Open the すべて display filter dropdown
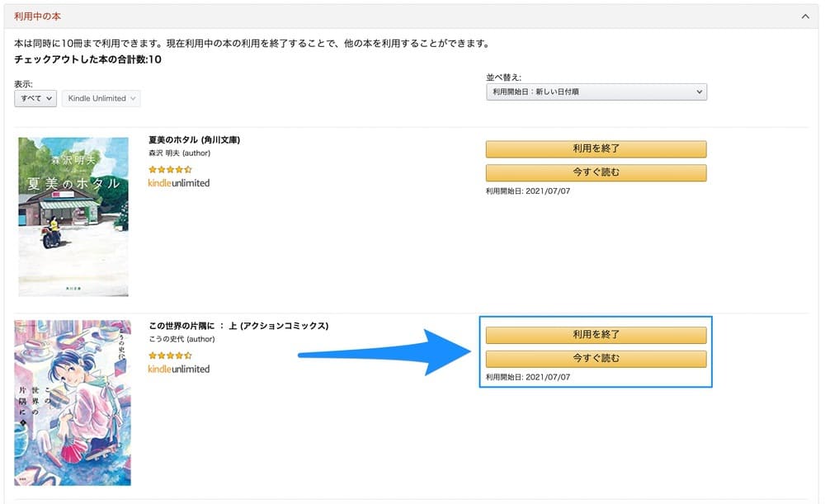 [x=35, y=99]
